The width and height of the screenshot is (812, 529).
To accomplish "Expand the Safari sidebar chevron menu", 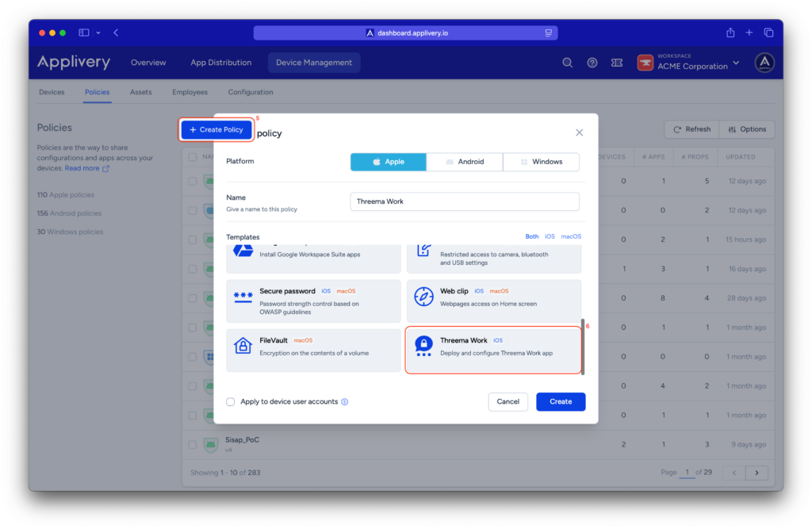I will (98, 33).
